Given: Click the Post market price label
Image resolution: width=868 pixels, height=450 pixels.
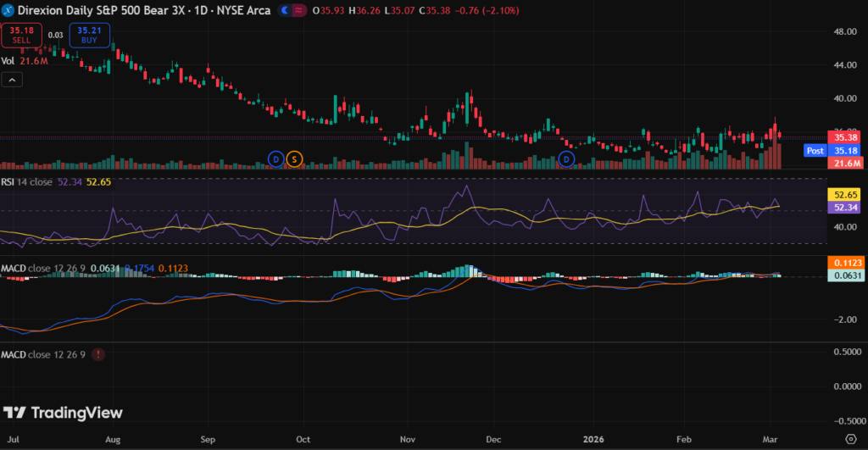Looking at the screenshot, I should [815, 150].
